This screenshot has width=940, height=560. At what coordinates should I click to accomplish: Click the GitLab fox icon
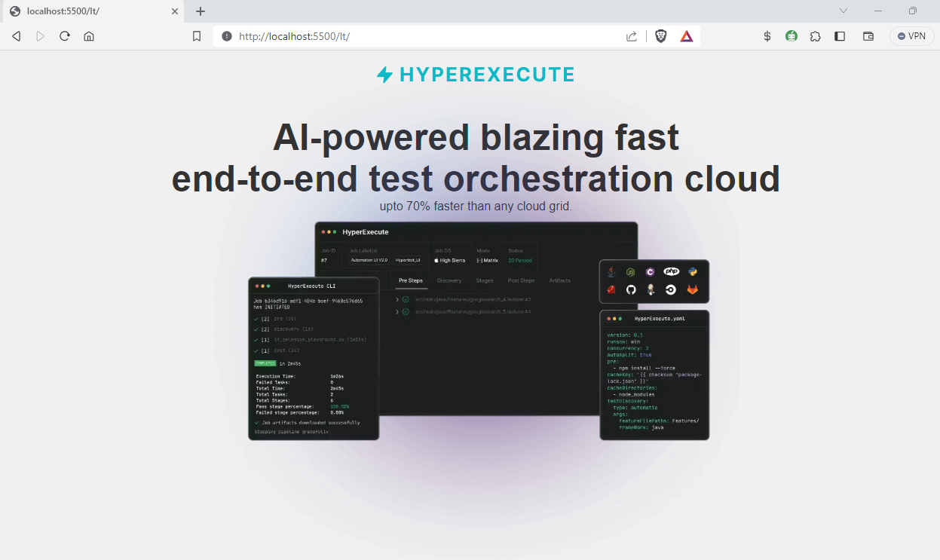(692, 289)
